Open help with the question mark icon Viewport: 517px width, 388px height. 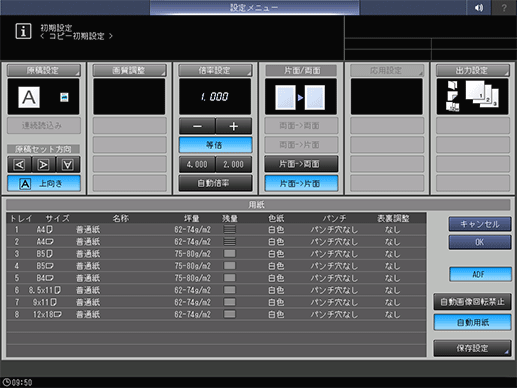(x=504, y=7)
